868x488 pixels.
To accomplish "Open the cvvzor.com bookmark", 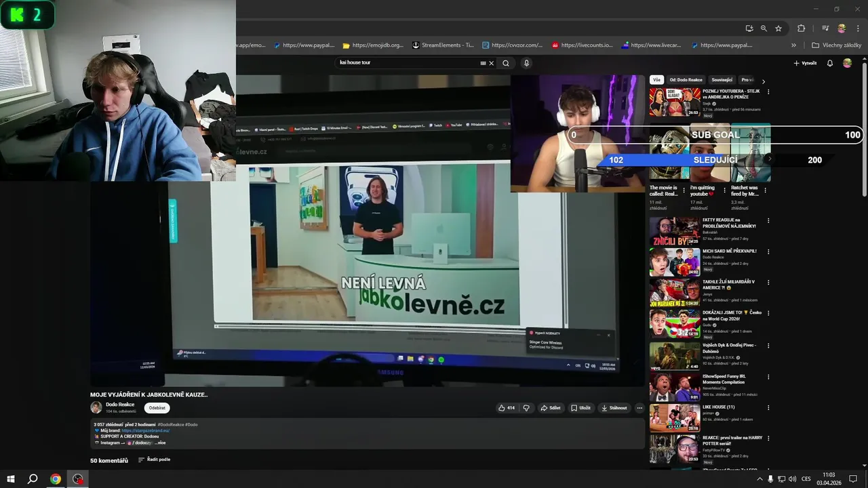I will pos(512,45).
